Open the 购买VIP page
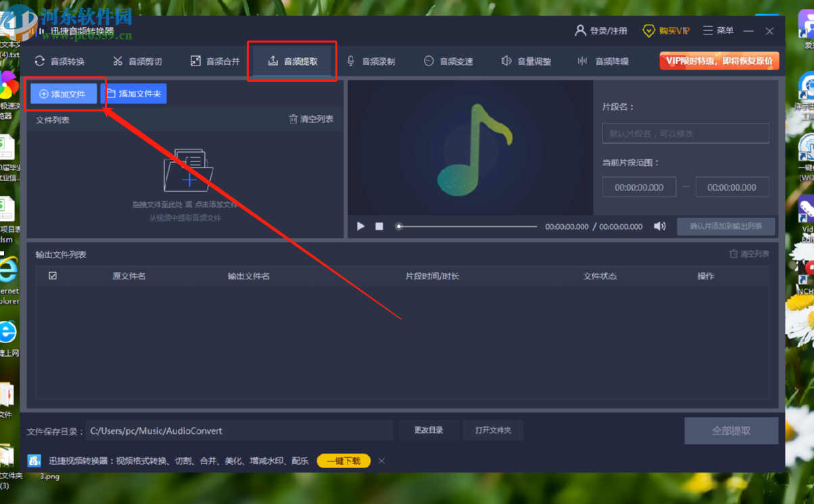Screen dimensions: 814x504 click(666, 30)
